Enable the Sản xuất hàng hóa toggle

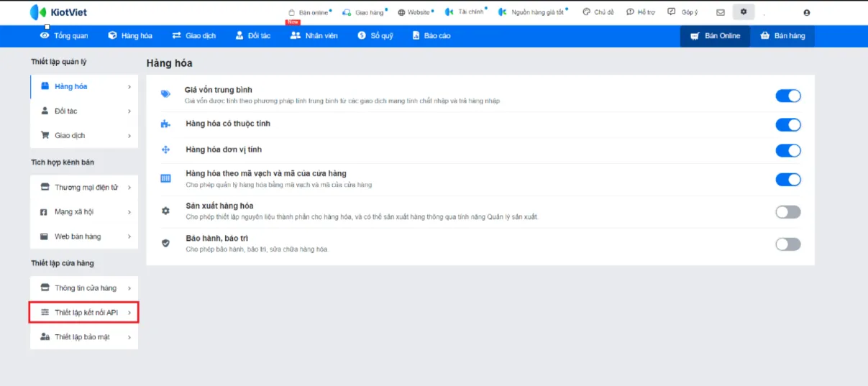[x=787, y=212]
